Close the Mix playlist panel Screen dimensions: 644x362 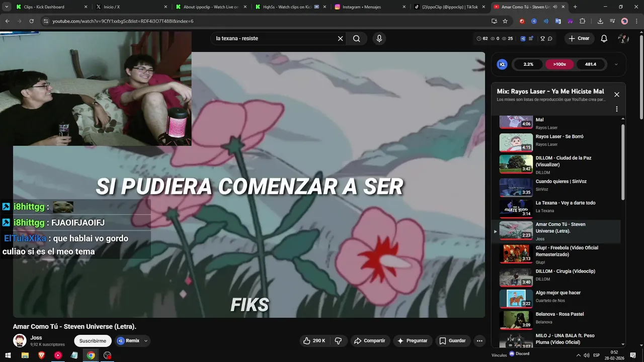coord(617,95)
